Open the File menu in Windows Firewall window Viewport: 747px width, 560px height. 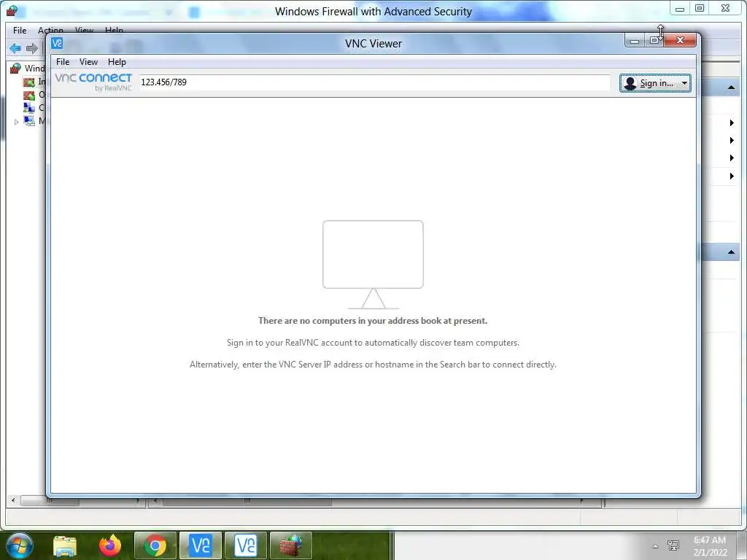[x=20, y=31]
